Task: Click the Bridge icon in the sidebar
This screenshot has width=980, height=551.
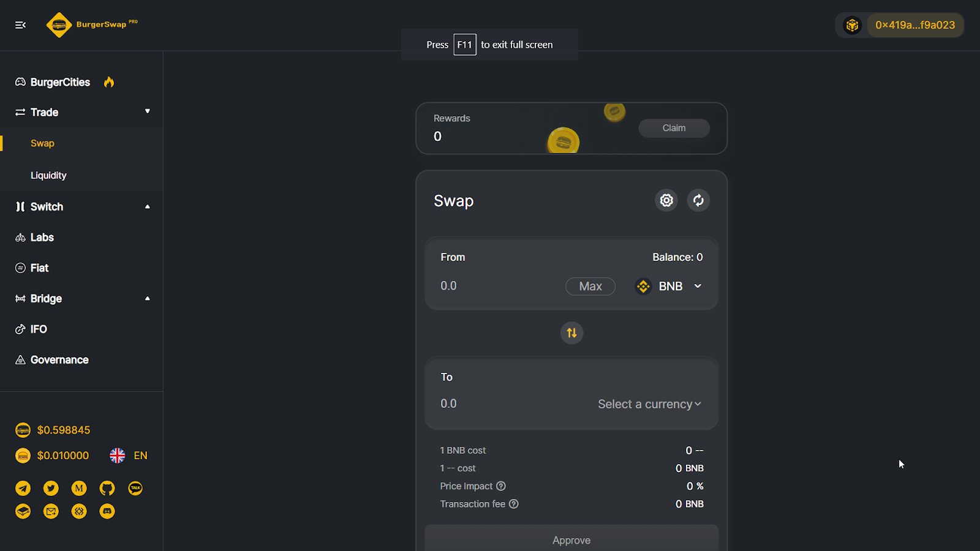Action: (x=20, y=299)
